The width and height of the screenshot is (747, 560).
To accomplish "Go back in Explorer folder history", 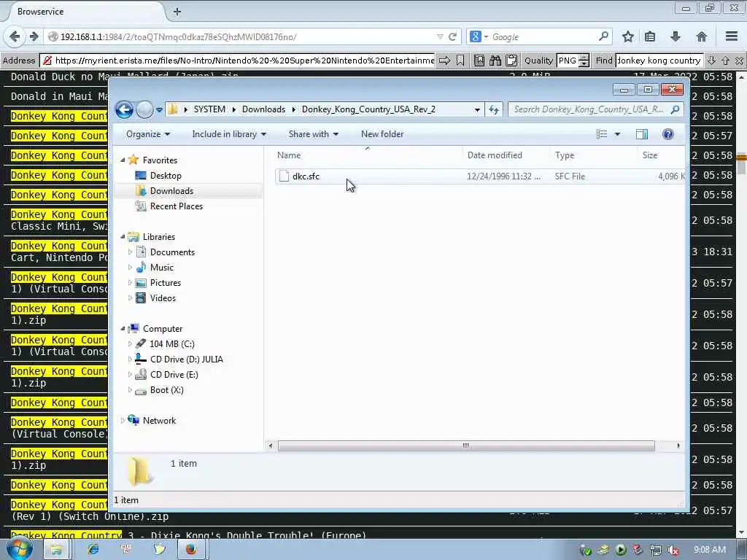I will coord(124,109).
